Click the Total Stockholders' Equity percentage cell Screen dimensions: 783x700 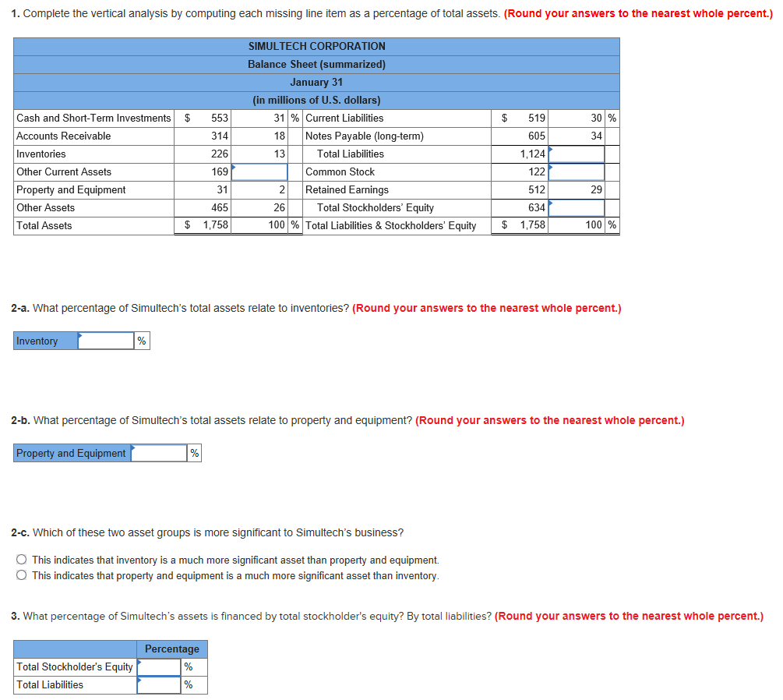pyautogui.click(x=576, y=207)
